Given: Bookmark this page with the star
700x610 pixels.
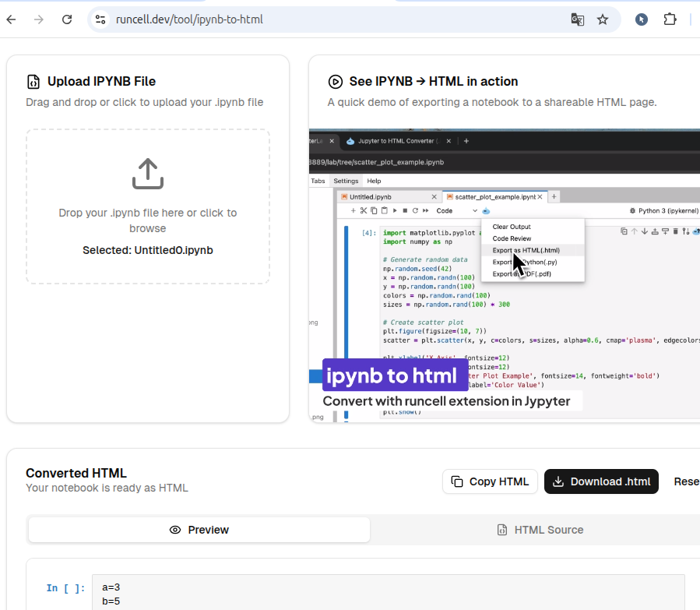Looking at the screenshot, I should 603,19.
